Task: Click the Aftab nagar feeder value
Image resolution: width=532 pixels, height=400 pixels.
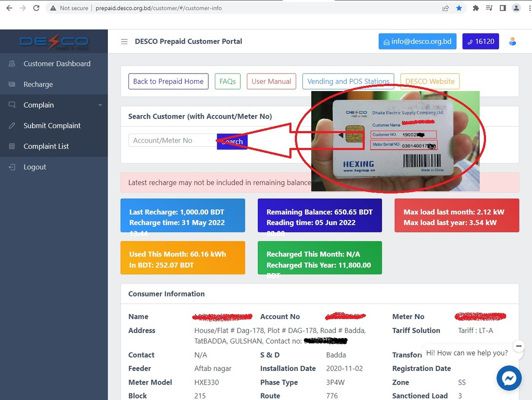Action: tap(213, 368)
